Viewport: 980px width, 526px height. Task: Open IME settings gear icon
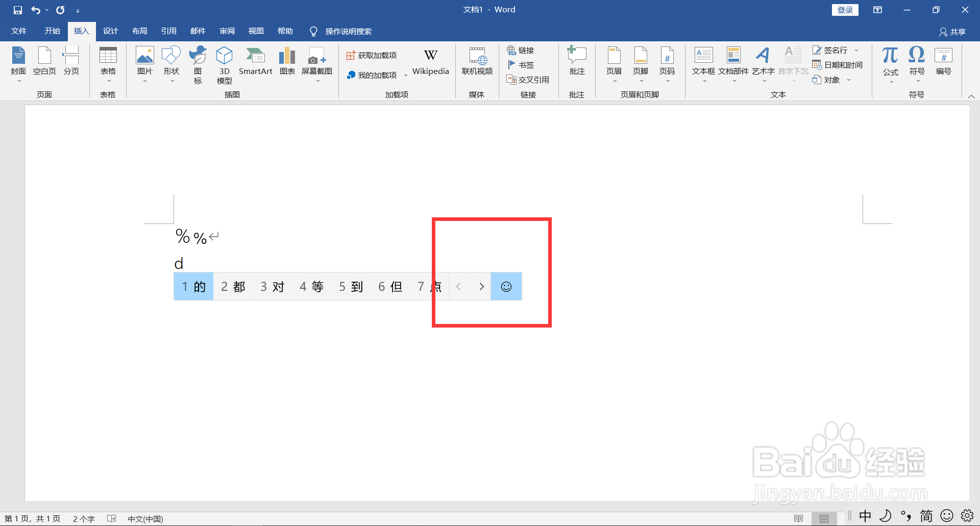tap(967, 516)
